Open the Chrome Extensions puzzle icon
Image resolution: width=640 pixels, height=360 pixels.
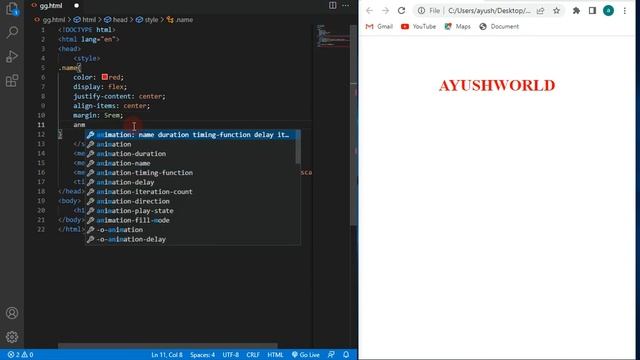click(576, 11)
